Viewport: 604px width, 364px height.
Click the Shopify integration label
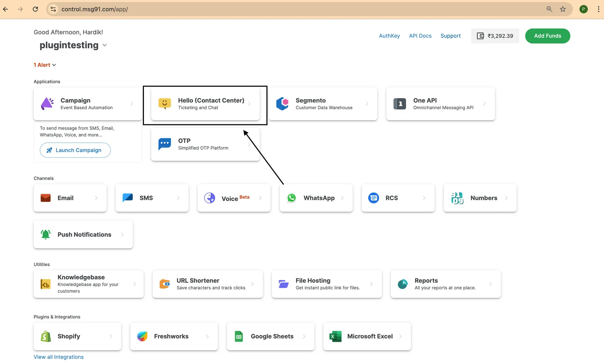click(69, 336)
